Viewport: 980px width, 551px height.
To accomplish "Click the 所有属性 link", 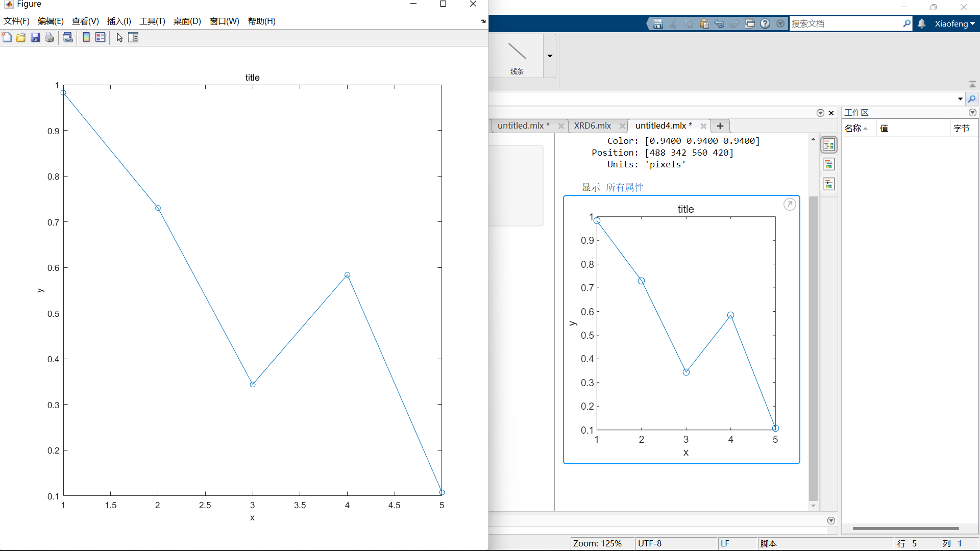I will 625,187.
